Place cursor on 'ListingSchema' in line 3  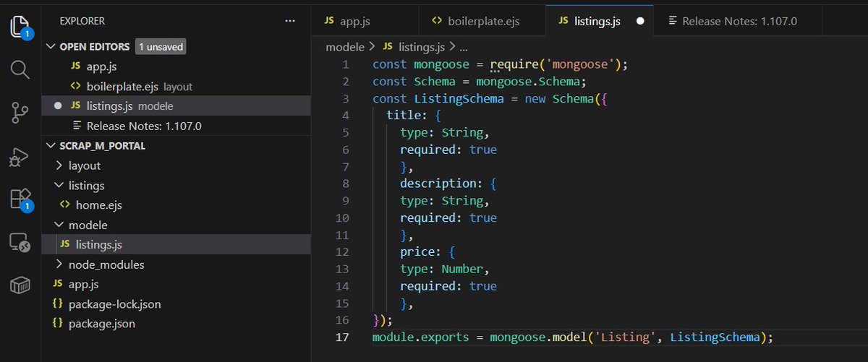(x=459, y=98)
